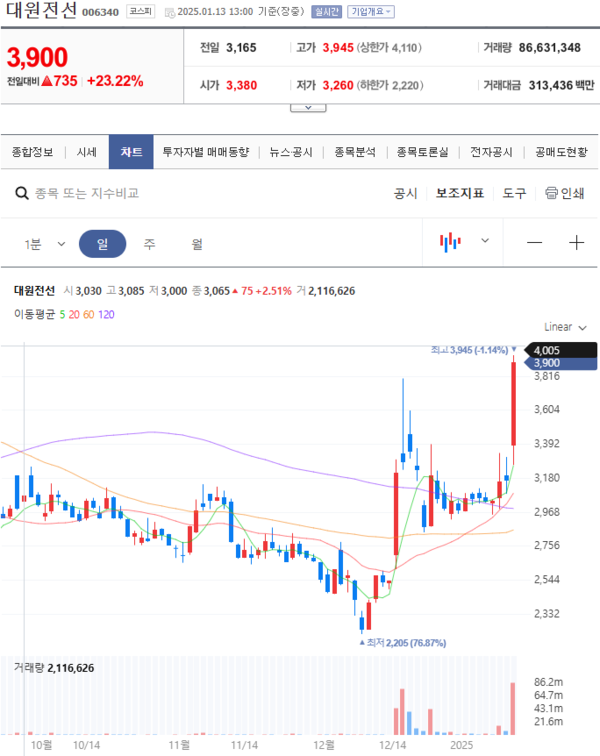This screenshot has width=600, height=756.
Task: Click the +23.22% change text
Action: coord(115,81)
